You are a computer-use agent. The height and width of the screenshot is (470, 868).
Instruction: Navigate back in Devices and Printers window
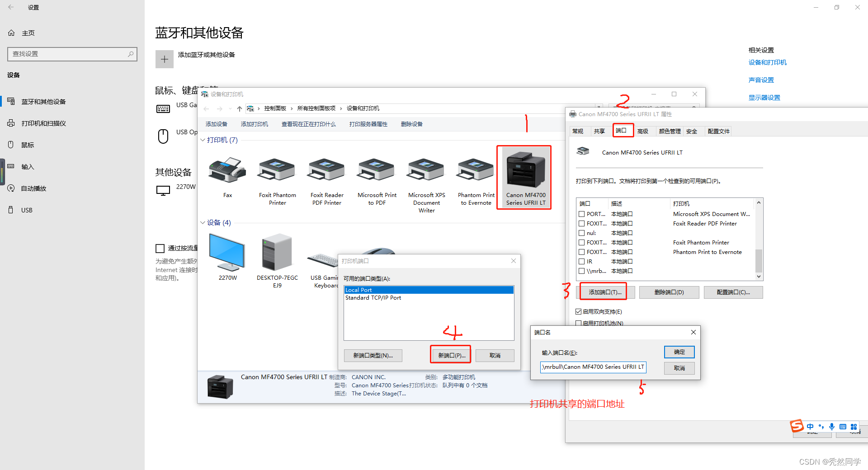(207, 108)
